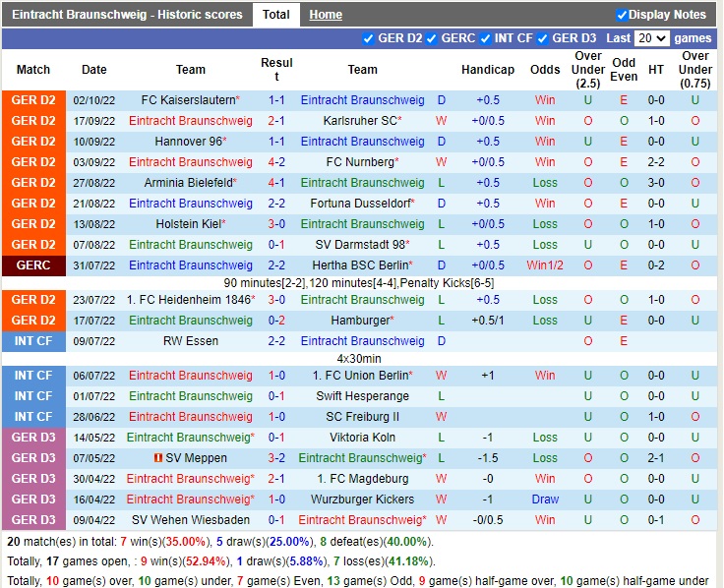Toggle the INT CF filter checkbox
Image resolution: width=724 pixels, height=588 pixels.
click(485, 38)
